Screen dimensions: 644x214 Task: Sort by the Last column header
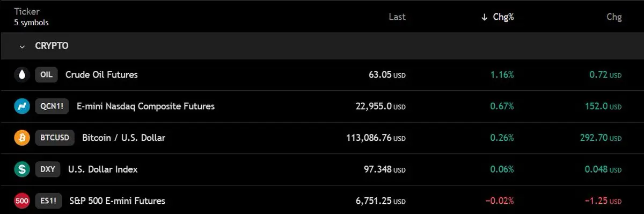point(397,17)
